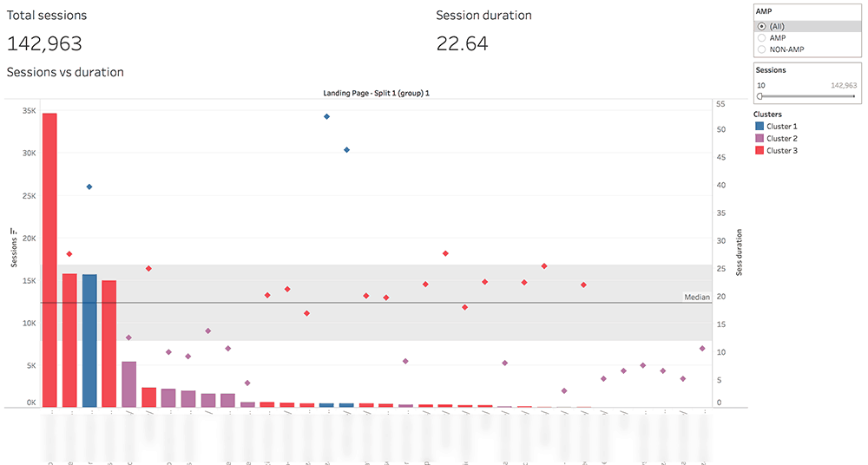
Task: Select the (All) AMP radio option
Action: point(762,27)
